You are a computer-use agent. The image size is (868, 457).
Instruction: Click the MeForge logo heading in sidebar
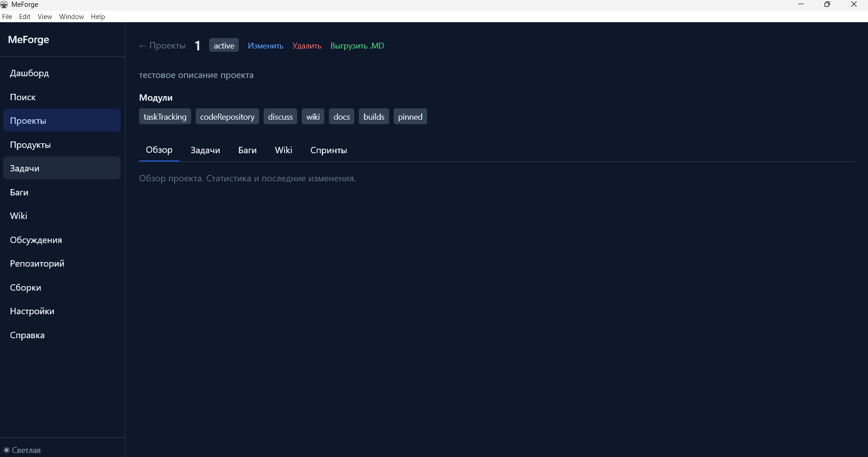[29, 39]
